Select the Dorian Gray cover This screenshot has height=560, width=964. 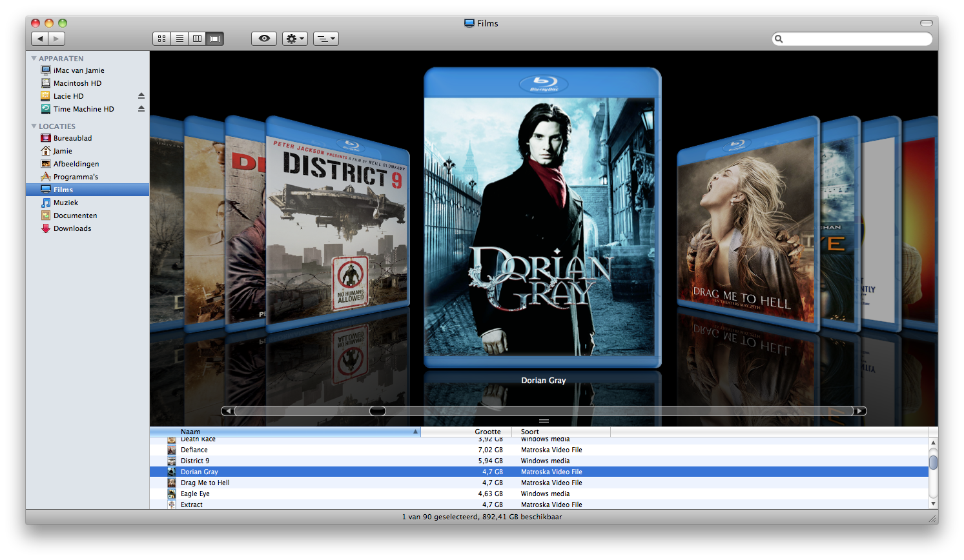tap(542, 218)
